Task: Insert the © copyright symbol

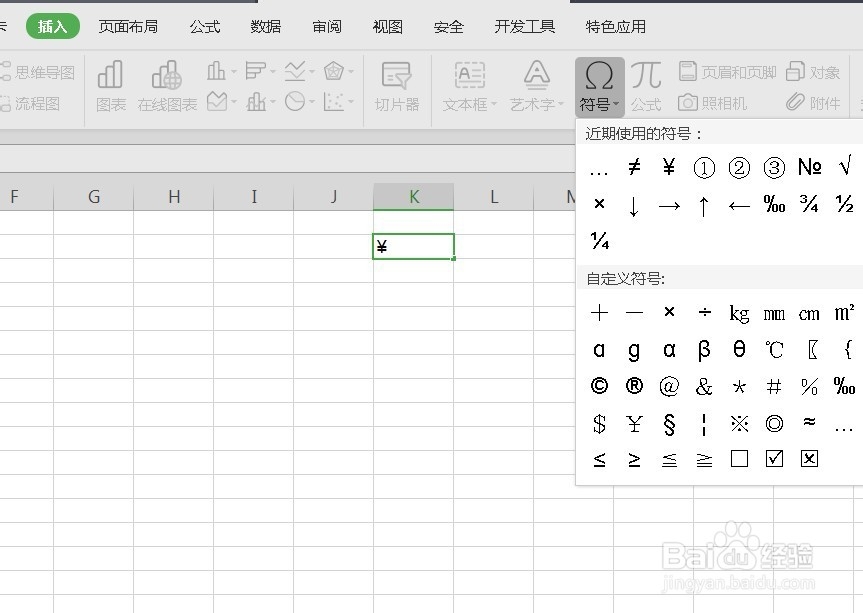Action: pyautogui.click(x=599, y=386)
